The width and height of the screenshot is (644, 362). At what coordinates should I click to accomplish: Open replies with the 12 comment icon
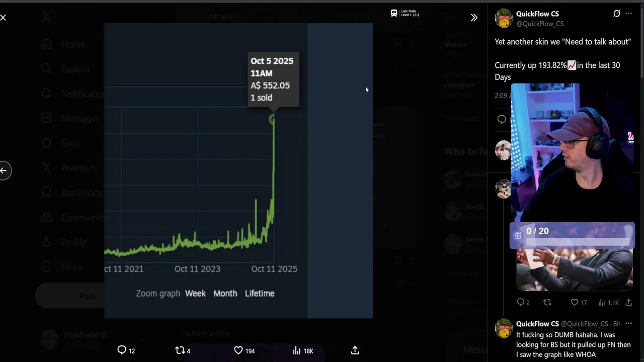(126, 350)
